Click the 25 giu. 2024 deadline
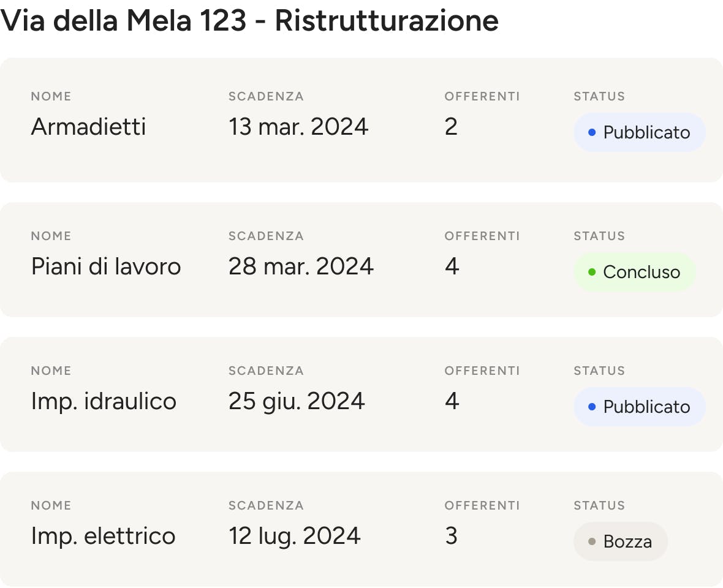This screenshot has height=588, width=723. click(297, 401)
